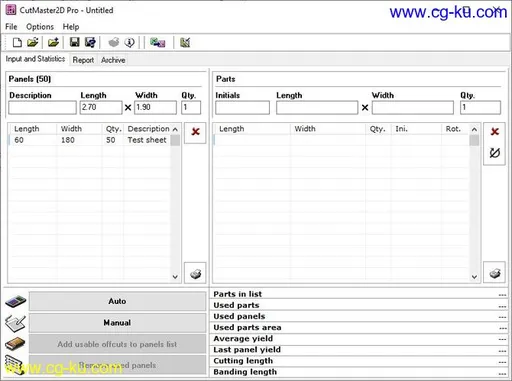Click Panels list Qty. column header
Screen dimensions: 512x381
point(113,129)
